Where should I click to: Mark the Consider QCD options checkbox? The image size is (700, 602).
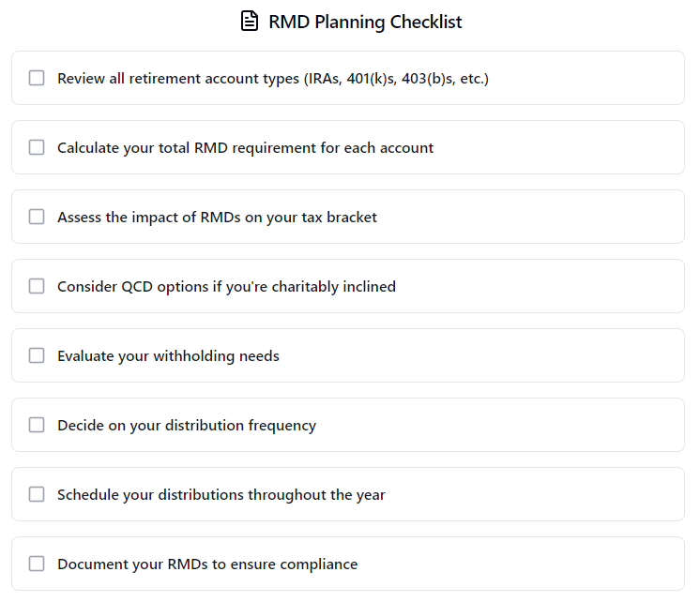(x=37, y=286)
